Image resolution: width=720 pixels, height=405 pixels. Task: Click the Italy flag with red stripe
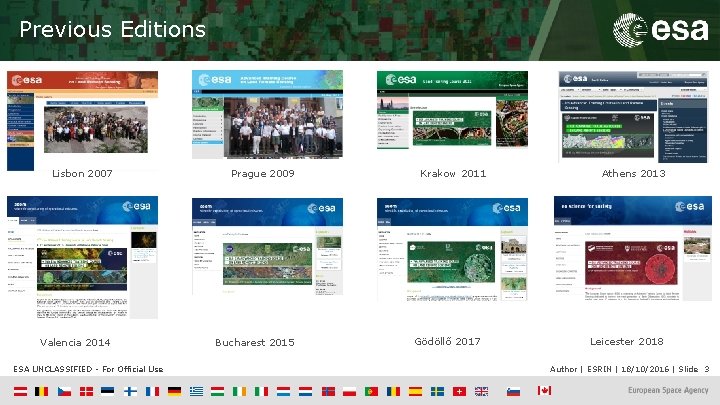261,391
